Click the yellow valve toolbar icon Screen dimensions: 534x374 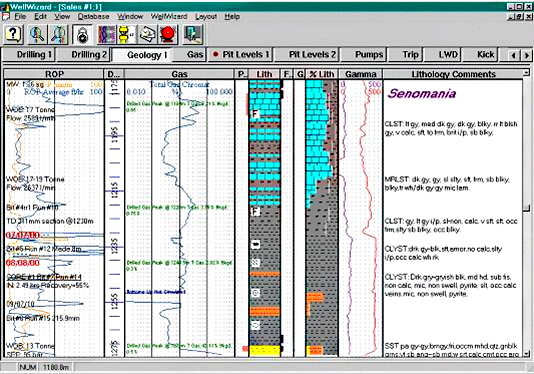click(127, 34)
